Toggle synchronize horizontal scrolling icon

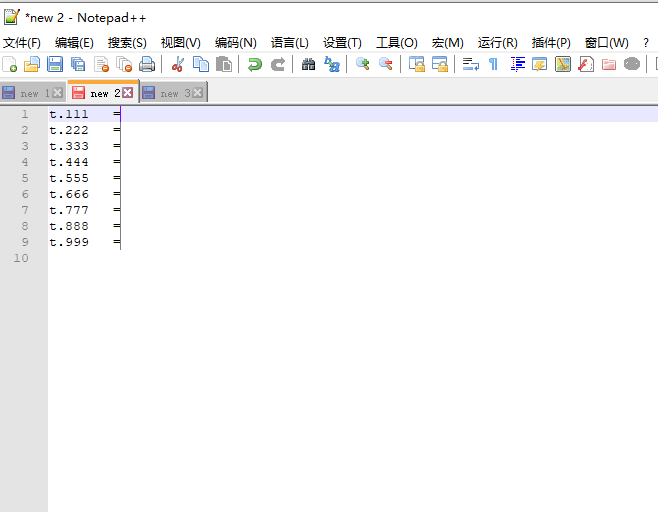440,64
